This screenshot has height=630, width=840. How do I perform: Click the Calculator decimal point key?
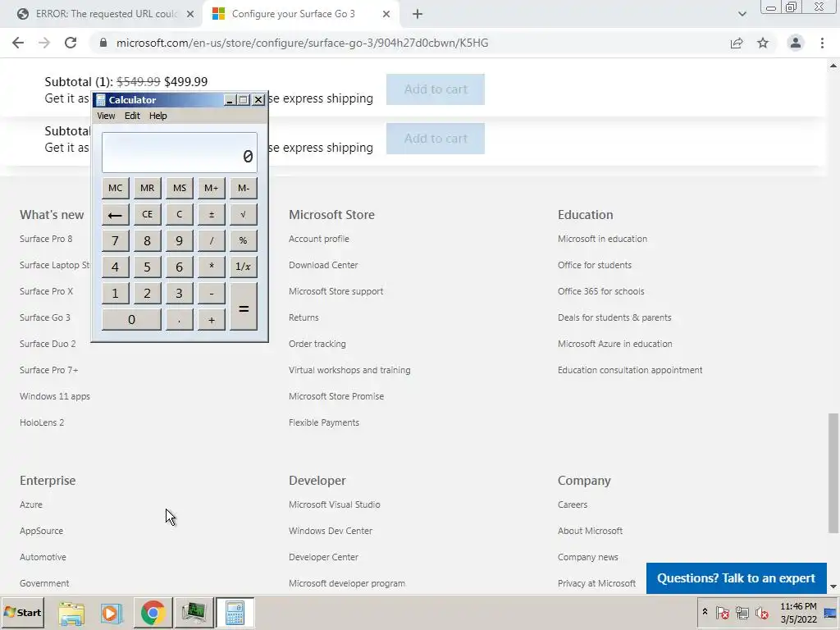pos(180,320)
